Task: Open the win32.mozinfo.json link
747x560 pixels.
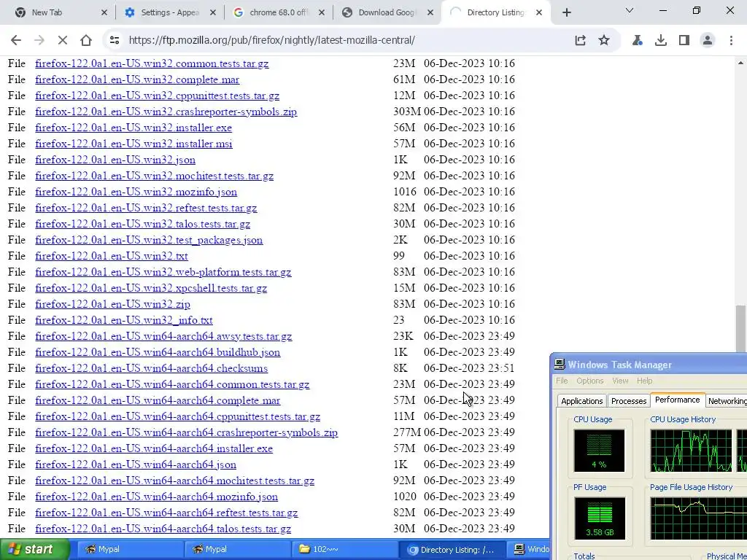Action: [136, 192]
